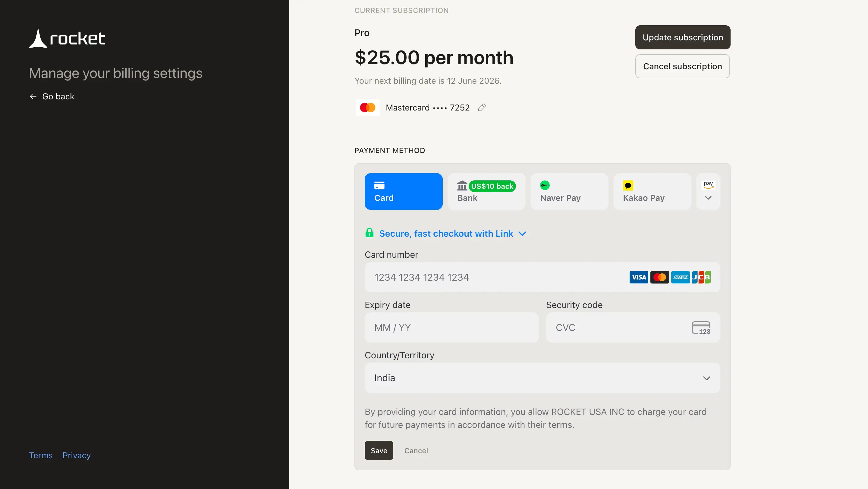Focus the Card number input field

coord(542,277)
